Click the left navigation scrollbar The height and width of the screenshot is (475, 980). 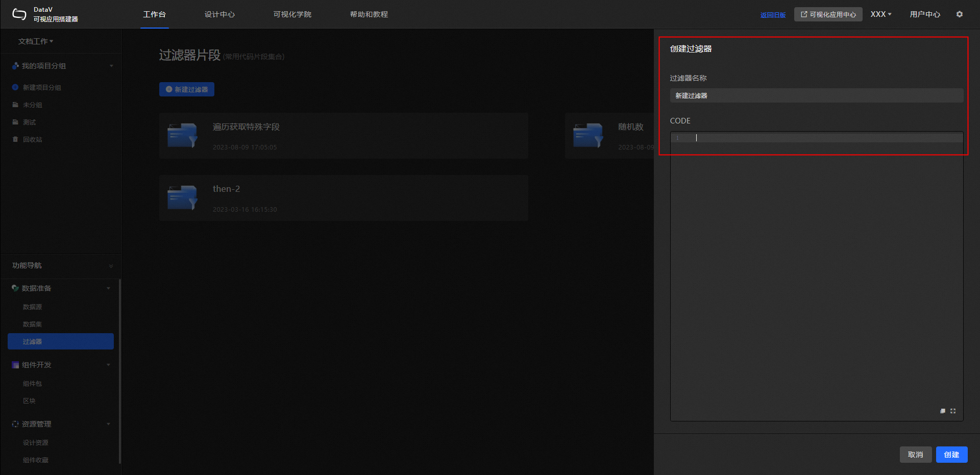[x=120, y=371]
